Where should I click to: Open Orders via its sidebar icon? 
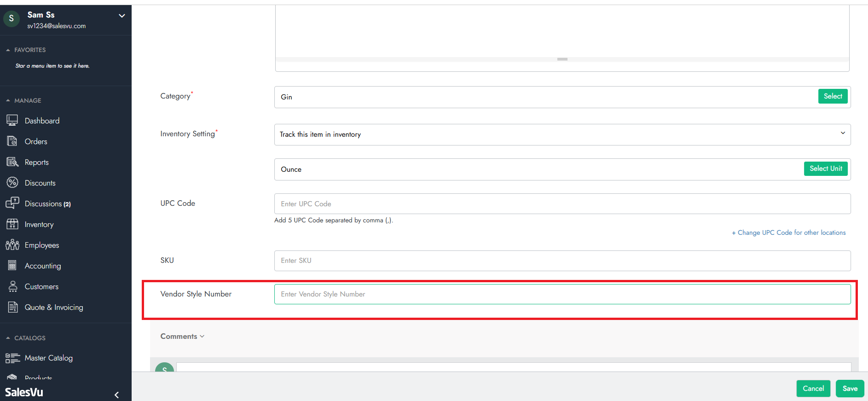point(12,141)
